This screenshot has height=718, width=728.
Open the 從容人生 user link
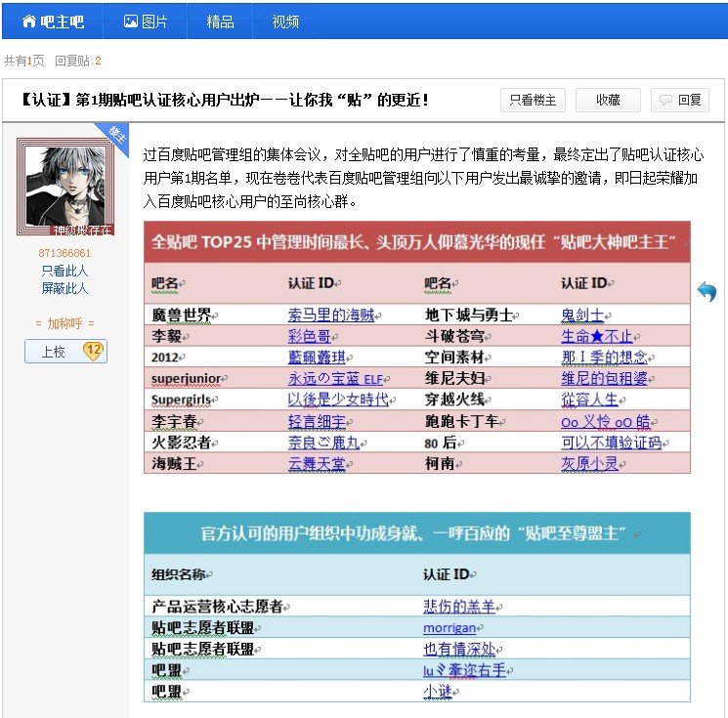(589, 400)
